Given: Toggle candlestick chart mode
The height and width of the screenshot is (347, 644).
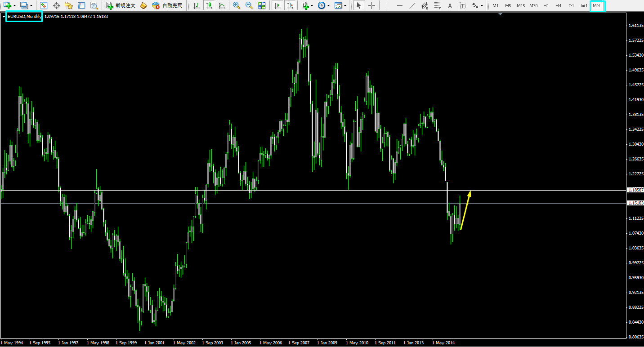Looking at the screenshot, I should point(209,5).
